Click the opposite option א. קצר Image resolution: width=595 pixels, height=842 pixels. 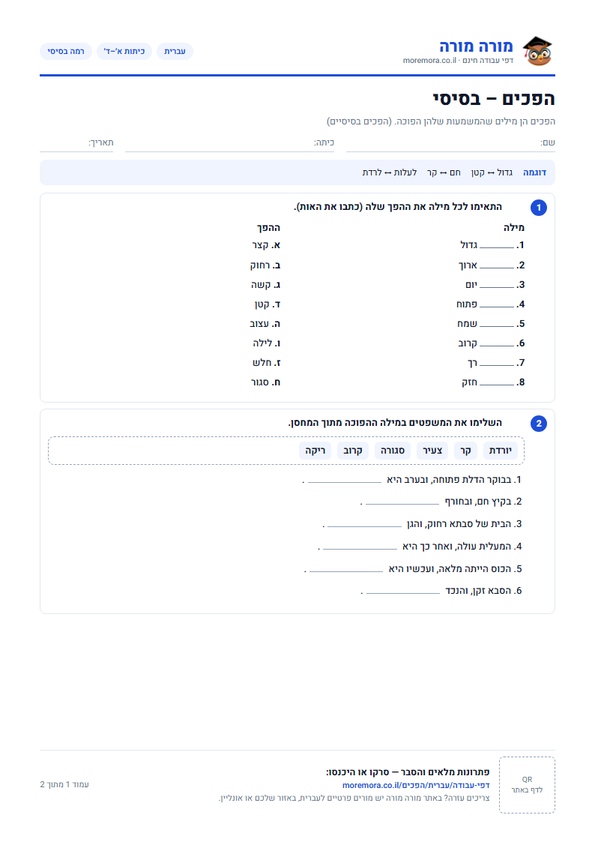point(266,245)
